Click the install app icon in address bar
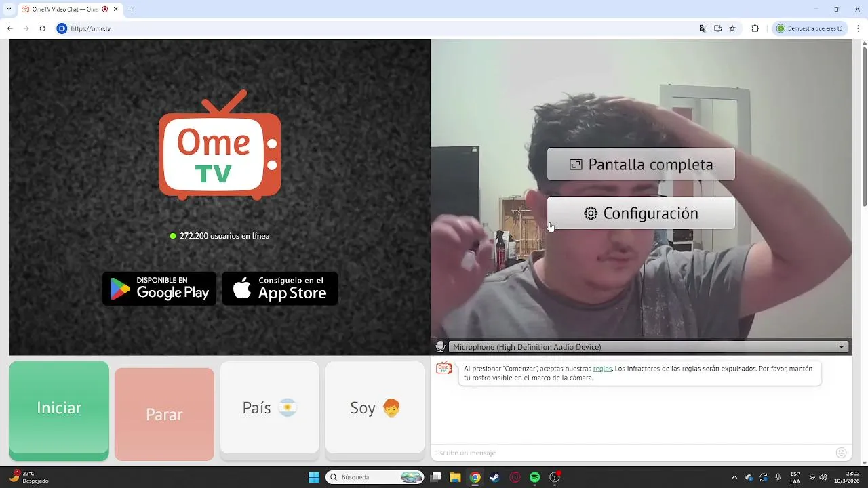The width and height of the screenshot is (868, 488). [717, 28]
